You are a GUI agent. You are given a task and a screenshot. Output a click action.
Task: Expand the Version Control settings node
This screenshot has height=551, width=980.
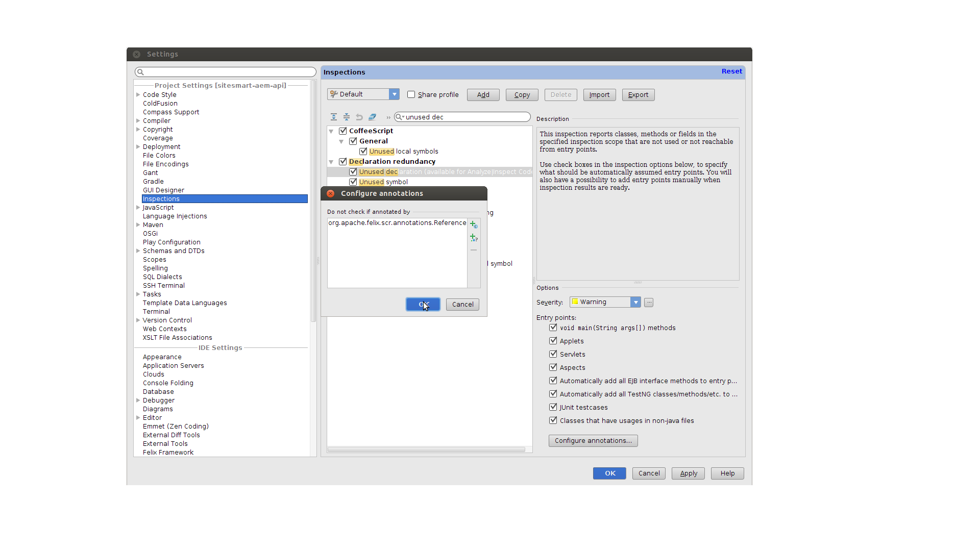pos(138,320)
